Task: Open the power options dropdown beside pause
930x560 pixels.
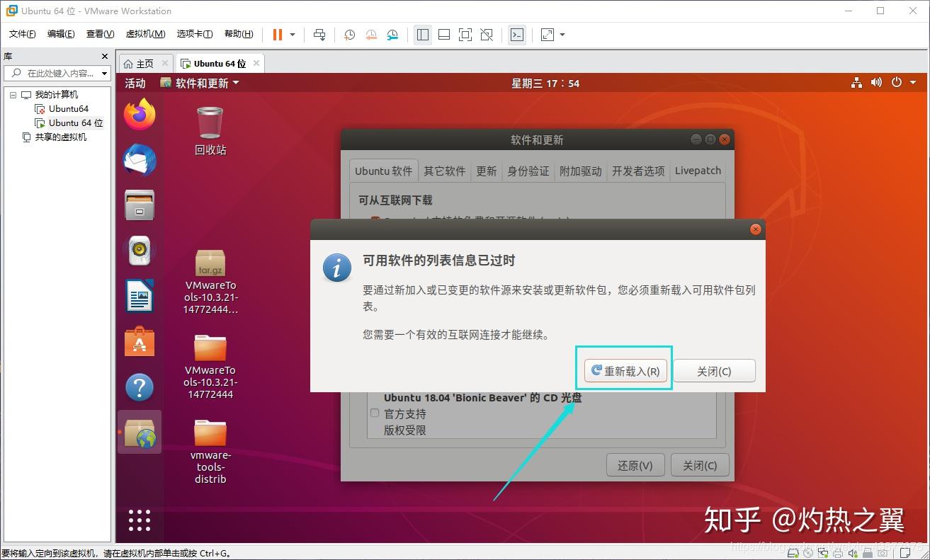Action: point(293,35)
